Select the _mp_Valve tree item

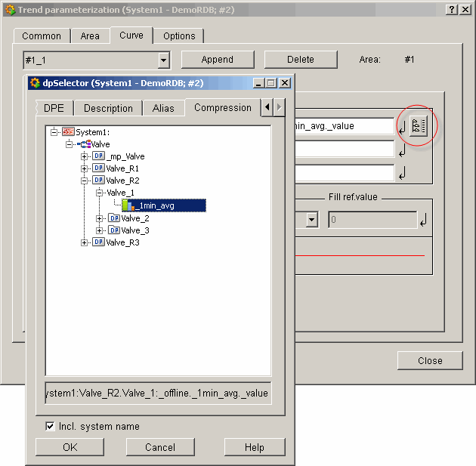click(x=125, y=156)
